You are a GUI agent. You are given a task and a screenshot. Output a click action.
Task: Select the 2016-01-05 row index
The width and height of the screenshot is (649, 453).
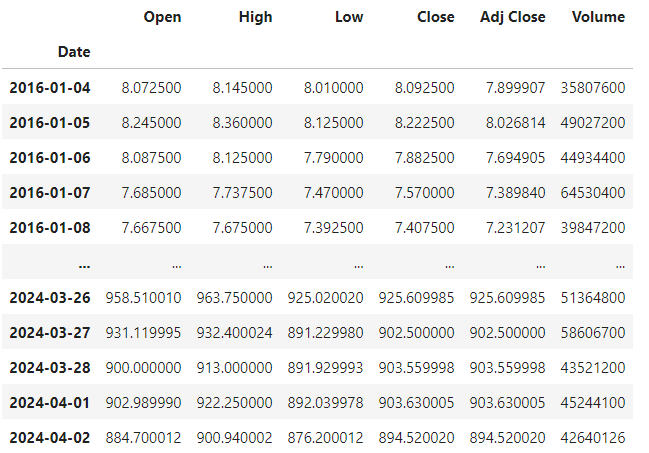tap(50, 123)
